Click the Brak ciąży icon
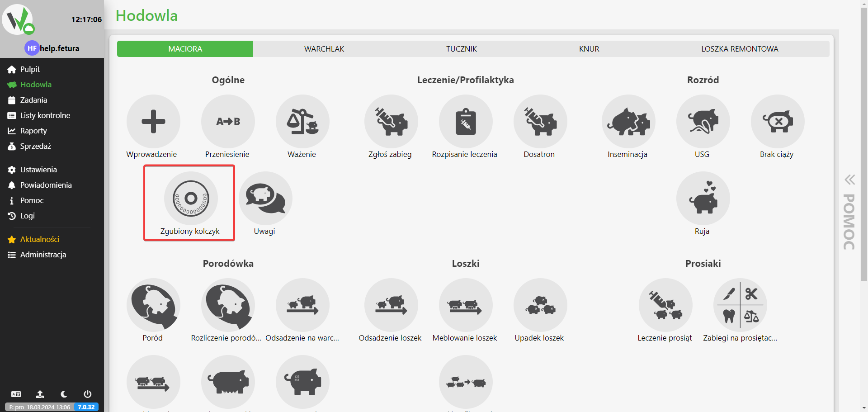The image size is (868, 412). click(777, 122)
